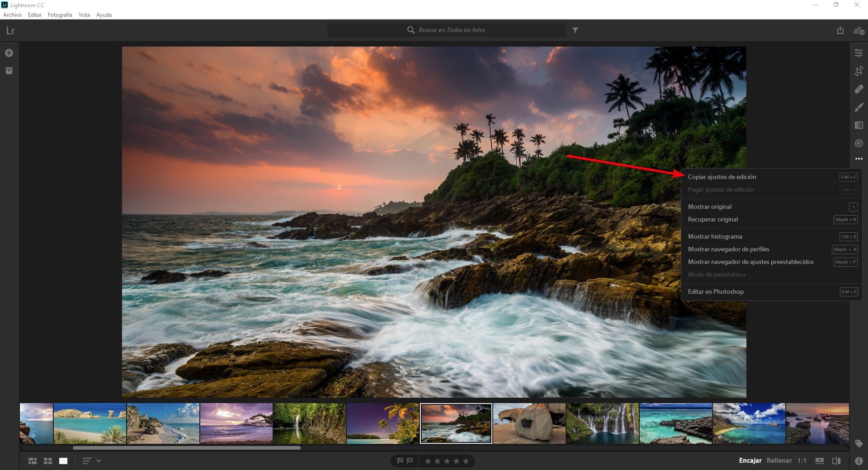Open the My Photos panel icon
Viewport: 868px width, 470px height.
9,71
